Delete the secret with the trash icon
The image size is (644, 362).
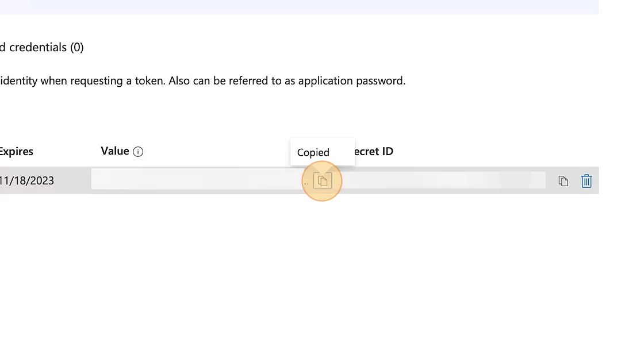[586, 180]
